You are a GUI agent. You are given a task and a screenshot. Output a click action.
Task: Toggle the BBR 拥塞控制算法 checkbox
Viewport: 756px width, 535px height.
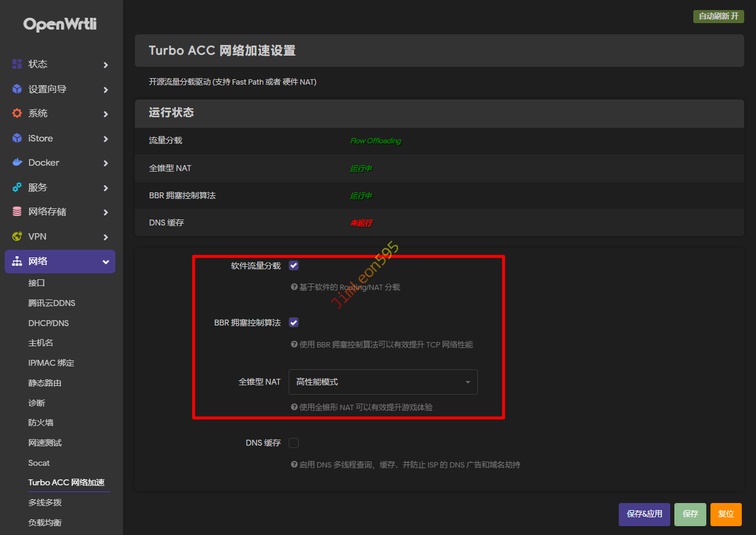[293, 323]
